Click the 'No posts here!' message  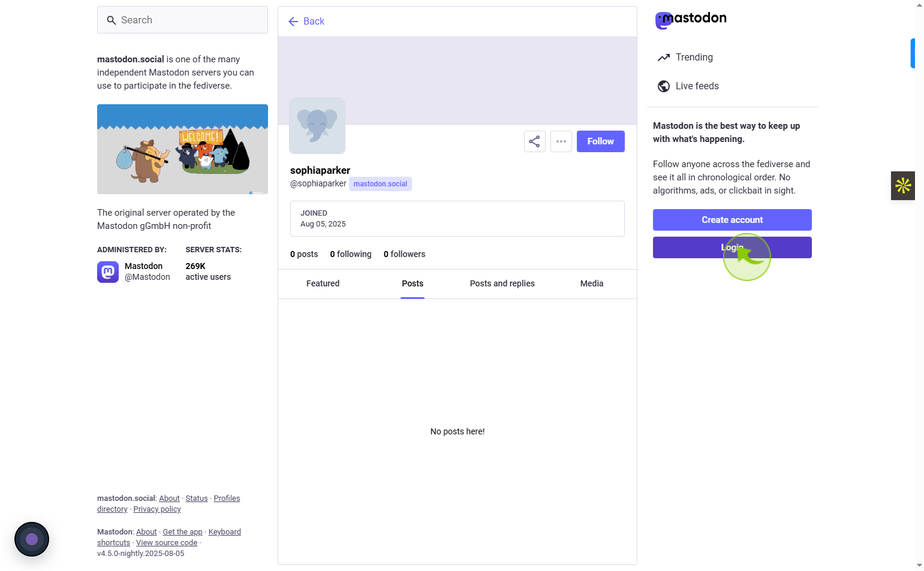tap(458, 431)
